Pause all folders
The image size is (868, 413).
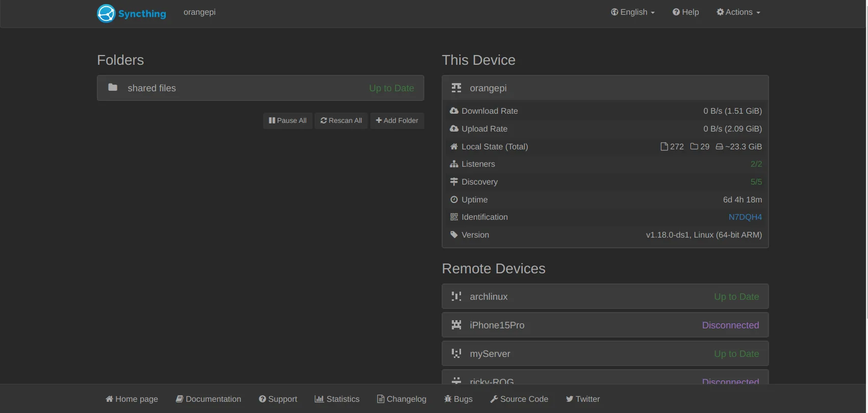288,120
